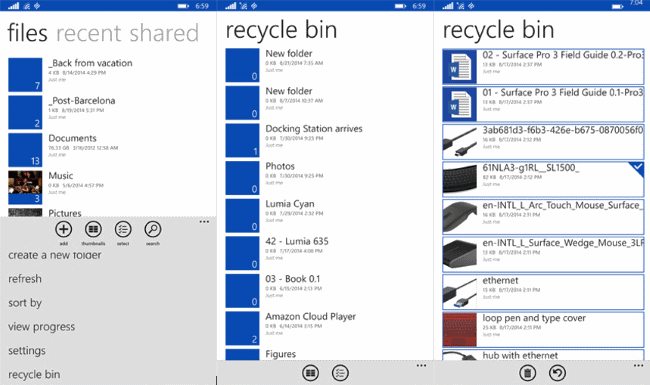The width and height of the screenshot is (650, 385).
Task: Open the _Back from vacation folder tile
Action: coord(25,75)
